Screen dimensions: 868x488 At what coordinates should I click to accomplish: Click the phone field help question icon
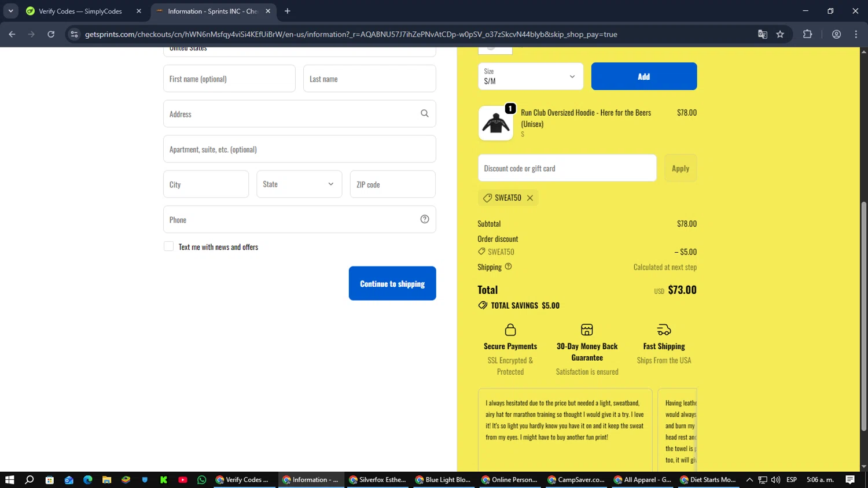[x=425, y=219]
